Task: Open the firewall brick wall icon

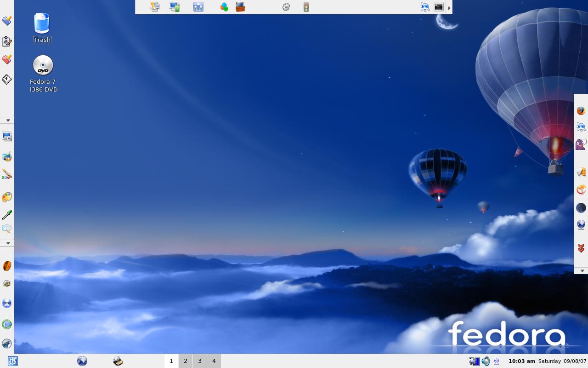Action: tap(240, 7)
